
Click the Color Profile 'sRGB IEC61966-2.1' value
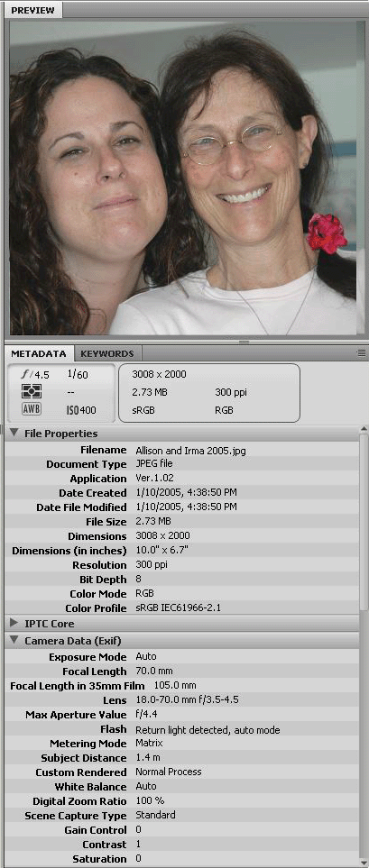pos(178,608)
